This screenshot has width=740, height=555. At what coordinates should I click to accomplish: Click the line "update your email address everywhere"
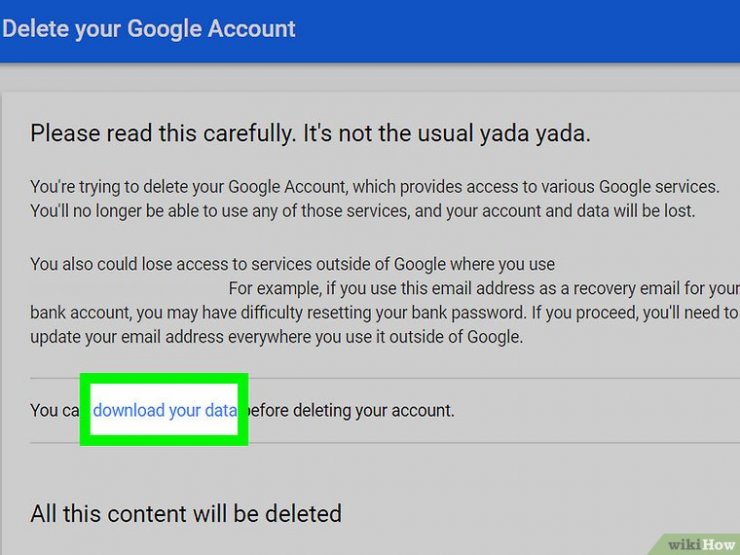(276, 337)
